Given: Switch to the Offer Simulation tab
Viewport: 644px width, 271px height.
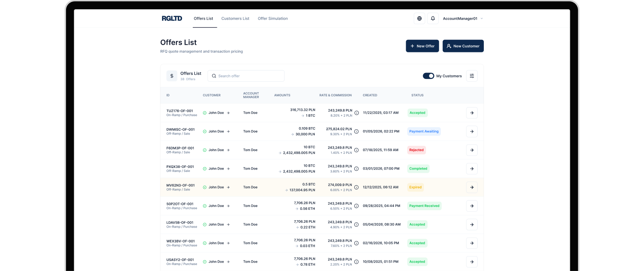Looking at the screenshot, I should pyautogui.click(x=272, y=19).
